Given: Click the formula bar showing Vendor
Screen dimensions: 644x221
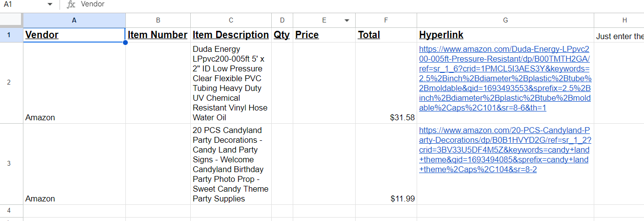Looking at the screenshot, I should tap(293, 4).
